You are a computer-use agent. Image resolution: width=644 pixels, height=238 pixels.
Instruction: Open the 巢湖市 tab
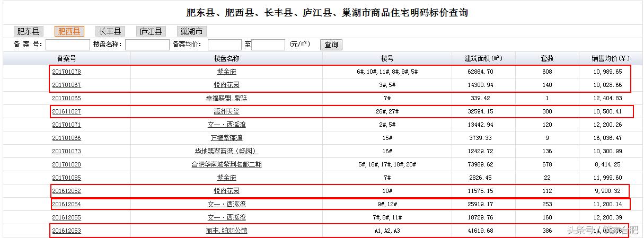coord(191,31)
